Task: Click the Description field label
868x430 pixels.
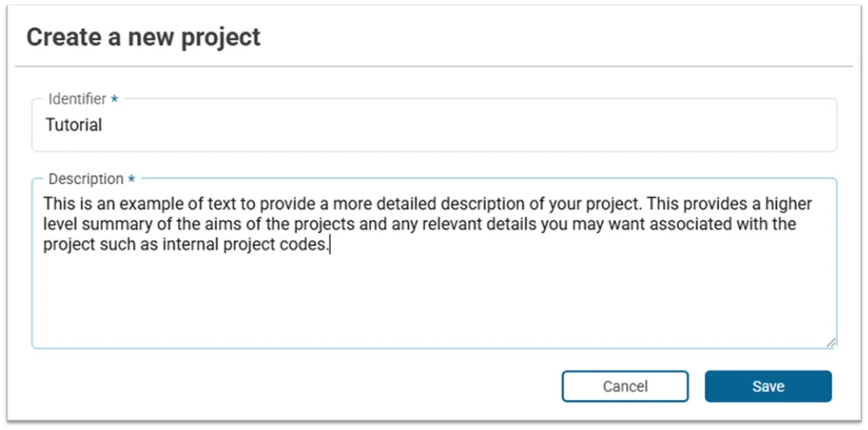Action: (x=85, y=179)
